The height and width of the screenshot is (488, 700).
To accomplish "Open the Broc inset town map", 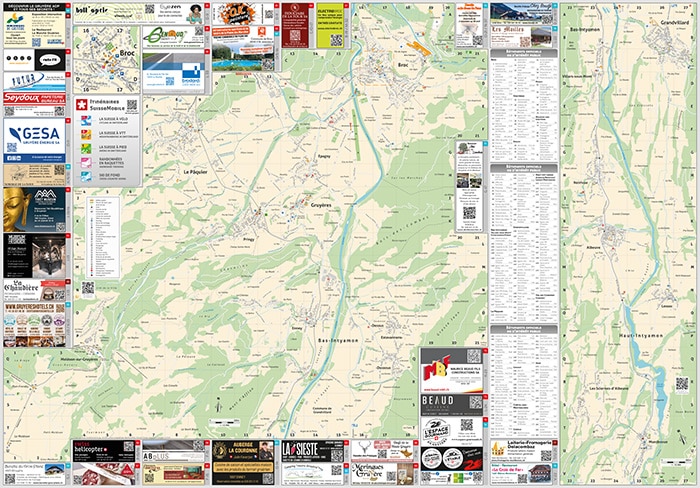I will (x=106, y=59).
